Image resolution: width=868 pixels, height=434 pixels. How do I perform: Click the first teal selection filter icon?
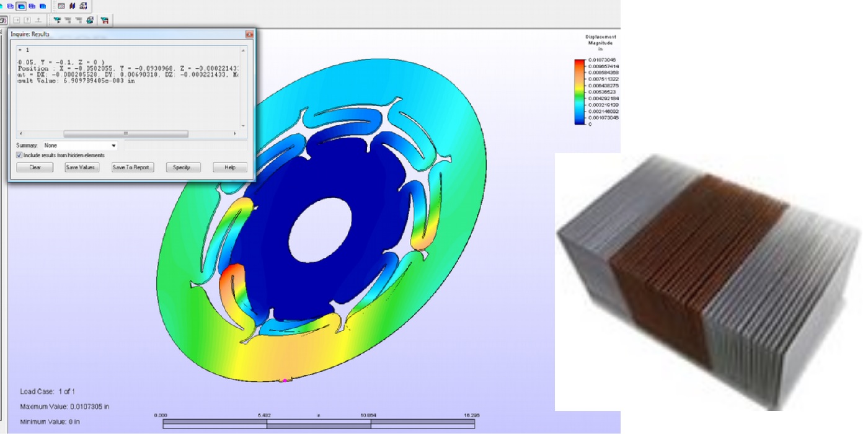coord(56,20)
